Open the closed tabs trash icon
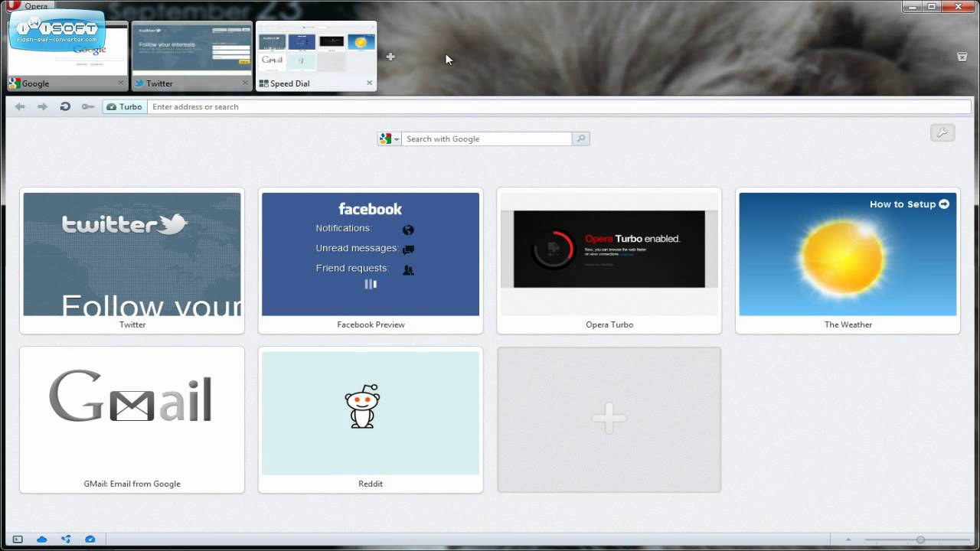The image size is (980, 551). click(x=962, y=57)
